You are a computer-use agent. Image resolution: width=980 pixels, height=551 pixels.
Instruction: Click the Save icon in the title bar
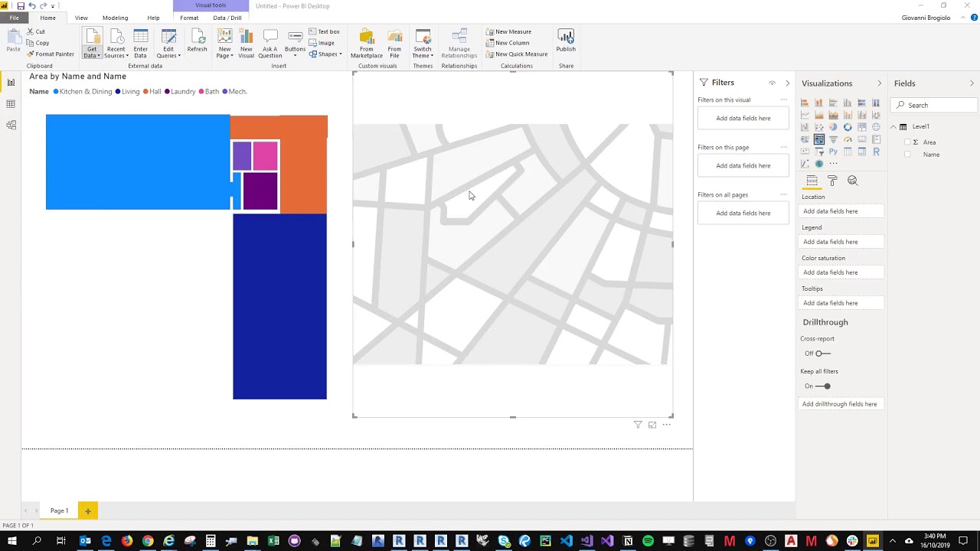[x=21, y=6]
